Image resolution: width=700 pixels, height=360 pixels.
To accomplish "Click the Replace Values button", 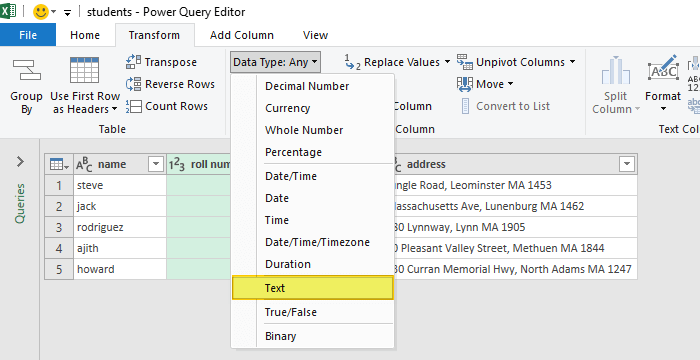I will click(x=393, y=62).
